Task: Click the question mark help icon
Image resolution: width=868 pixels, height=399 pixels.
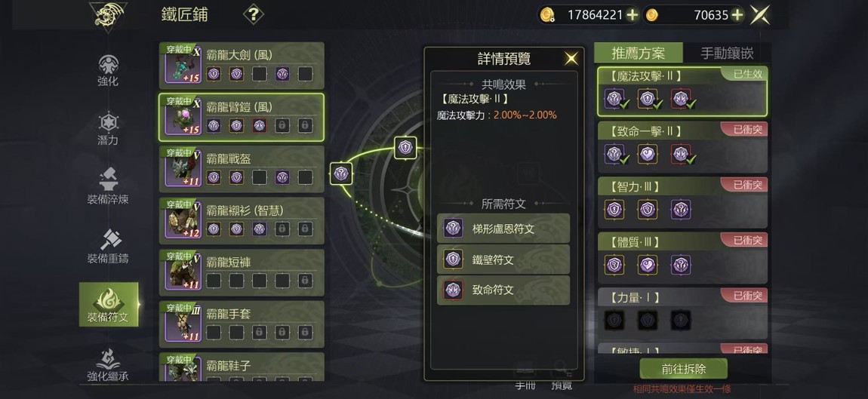Action: [x=253, y=14]
